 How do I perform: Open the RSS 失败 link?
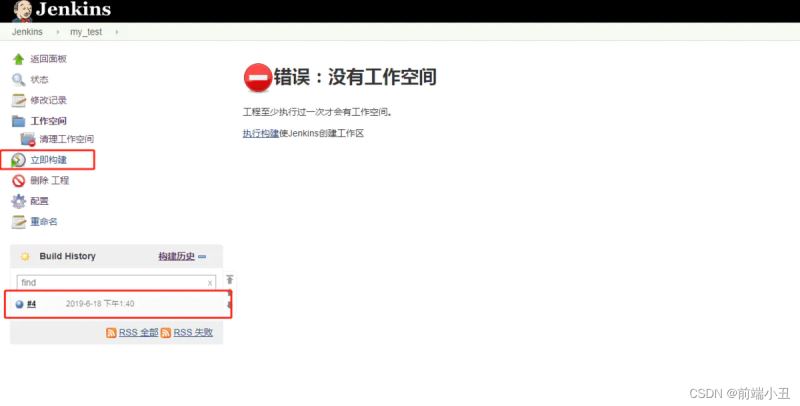click(x=193, y=333)
